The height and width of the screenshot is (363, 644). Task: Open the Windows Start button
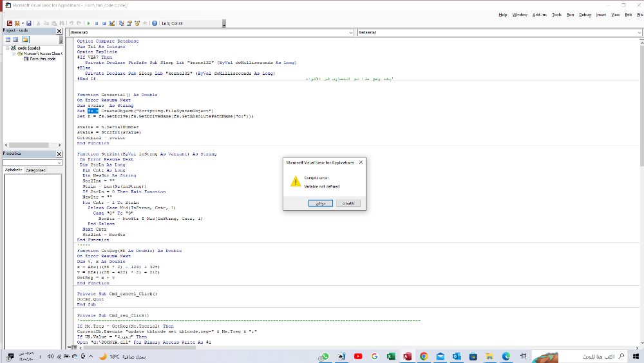pyautogui.click(x=636, y=357)
